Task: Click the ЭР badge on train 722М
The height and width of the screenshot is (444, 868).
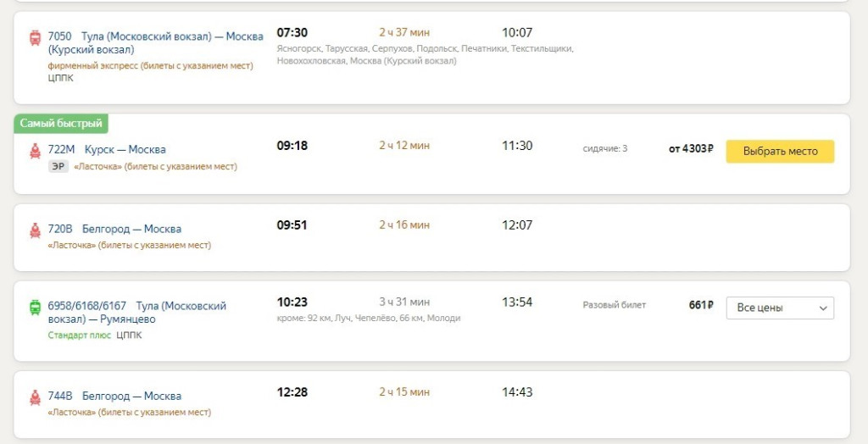Action: point(58,167)
